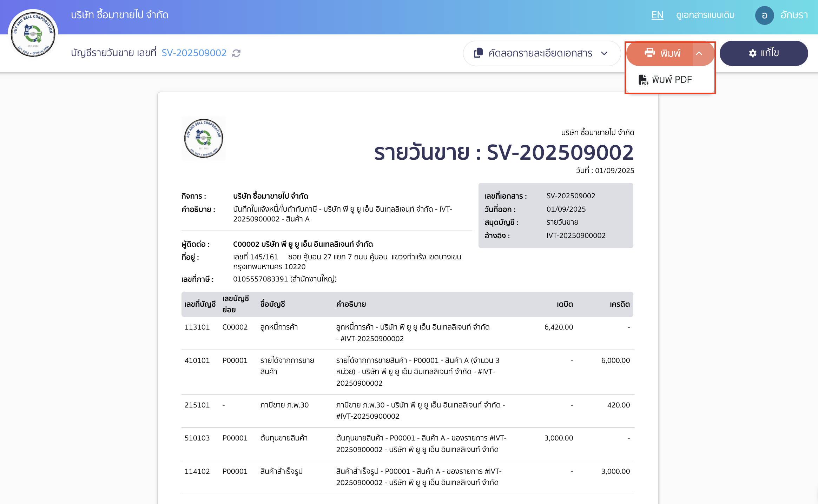The width and height of the screenshot is (818, 504).
Task: Expand the คัดลอกรายละเอียดเอกสาร dropdown chevron
Action: pyautogui.click(x=605, y=53)
